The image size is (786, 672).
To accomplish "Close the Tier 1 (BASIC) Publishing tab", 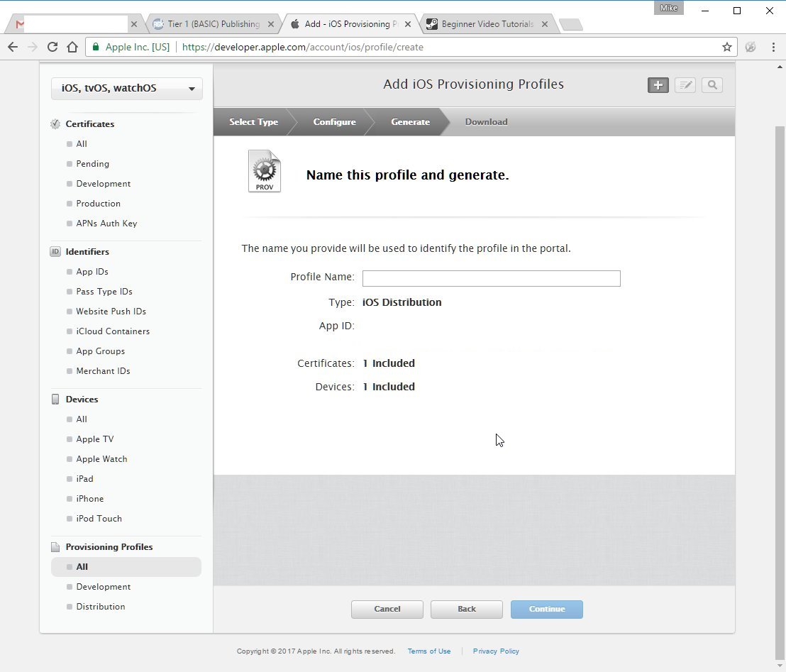I will click(271, 24).
